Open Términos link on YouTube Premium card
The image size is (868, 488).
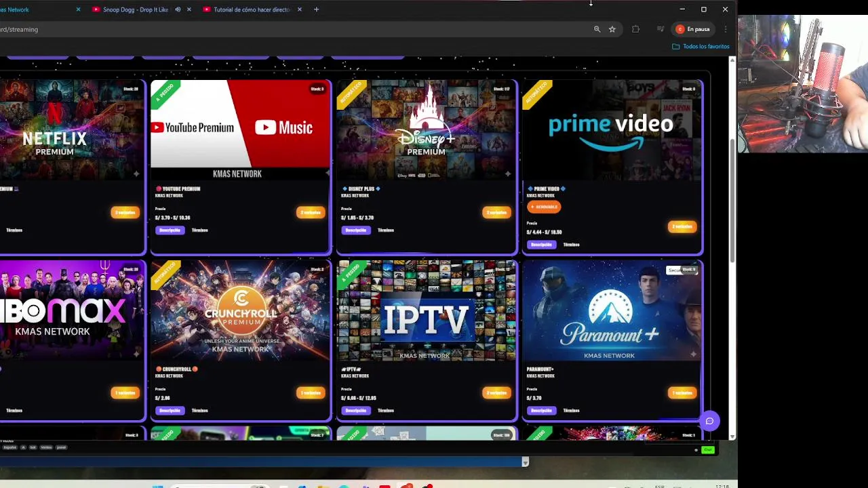tap(199, 230)
